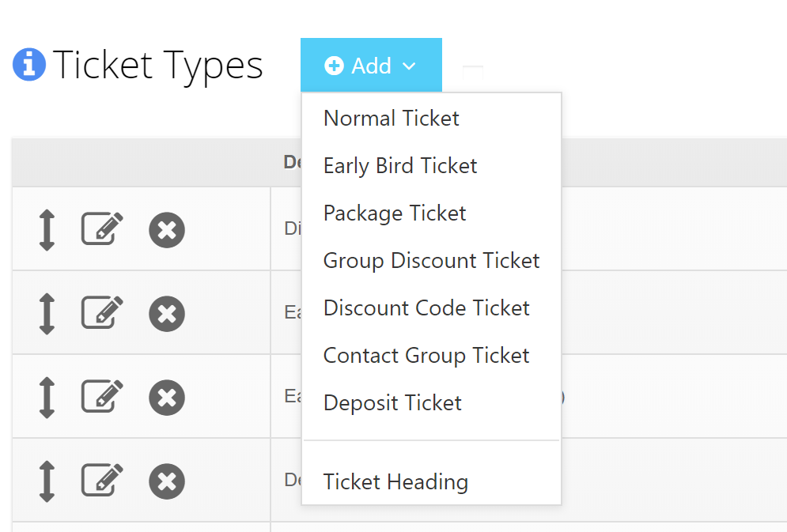Click the reorder arrow in second row
This screenshot has height=532, width=787.
(x=47, y=314)
